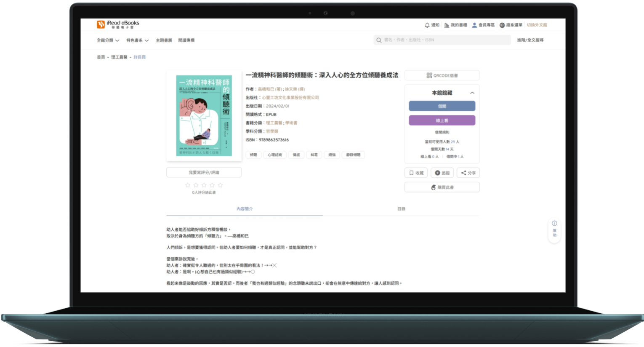Click the QRCODE借書 icon button
The width and height of the screenshot is (644, 347).
tap(429, 75)
